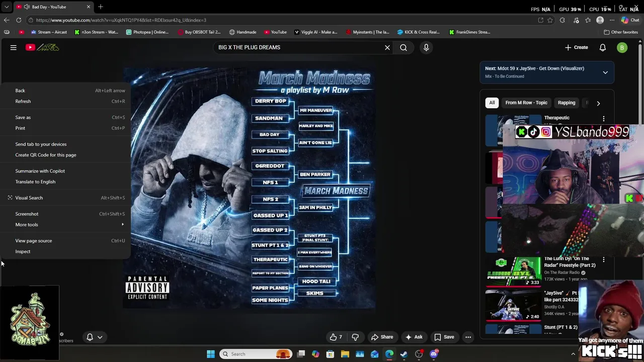This screenshot has width=644, height=362.
Task: Add this page to favorites star
Action: click(x=550, y=20)
